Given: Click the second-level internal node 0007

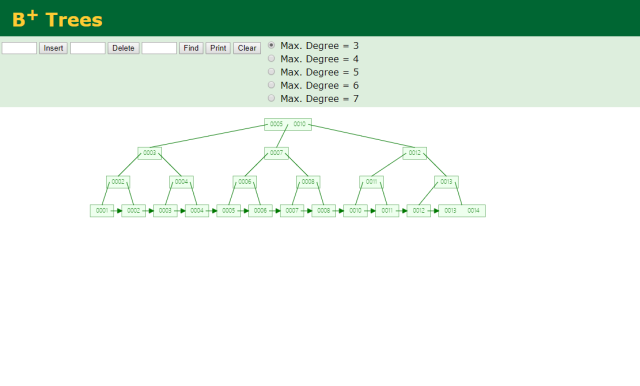Looking at the screenshot, I should click(276, 153).
